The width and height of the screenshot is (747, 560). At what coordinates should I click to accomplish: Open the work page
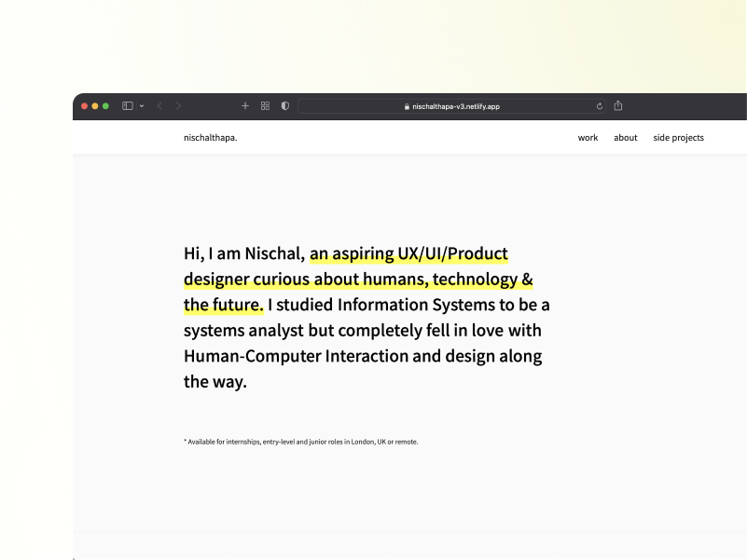tap(588, 138)
